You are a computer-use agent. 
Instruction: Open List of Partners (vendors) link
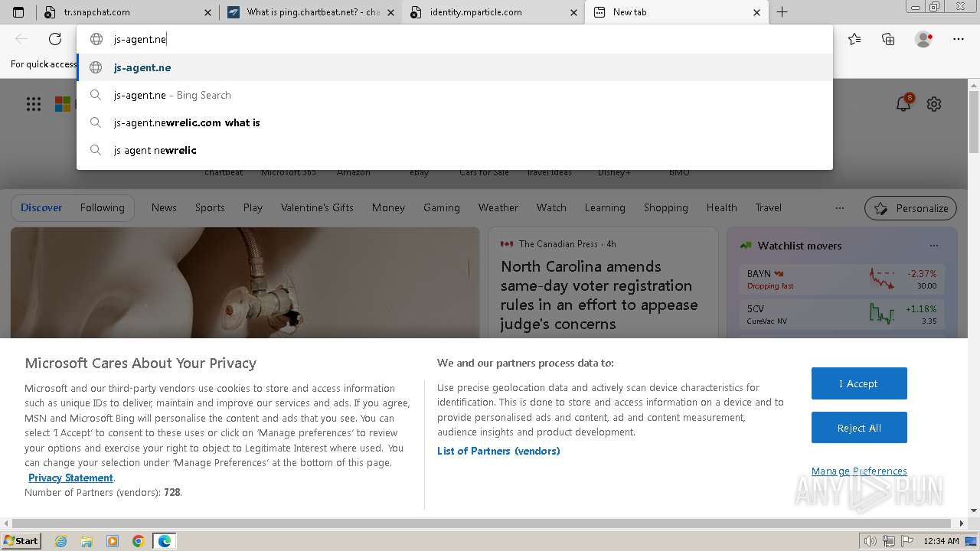coord(498,451)
